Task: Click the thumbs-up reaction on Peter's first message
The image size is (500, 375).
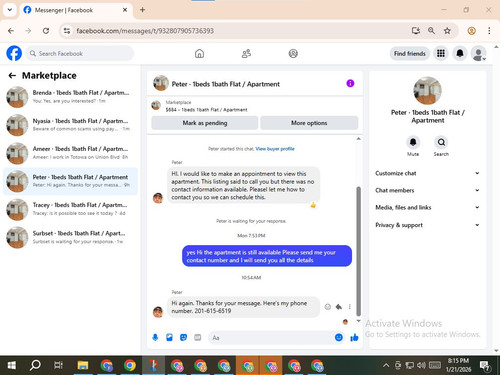Action: click(313, 205)
